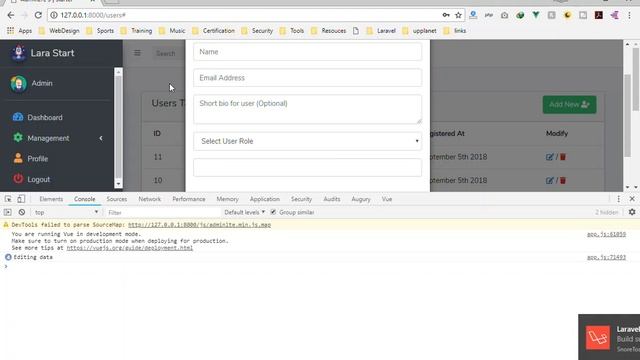Open the vuejs.org deployment guide link
The image size is (640, 360).
(130, 248)
